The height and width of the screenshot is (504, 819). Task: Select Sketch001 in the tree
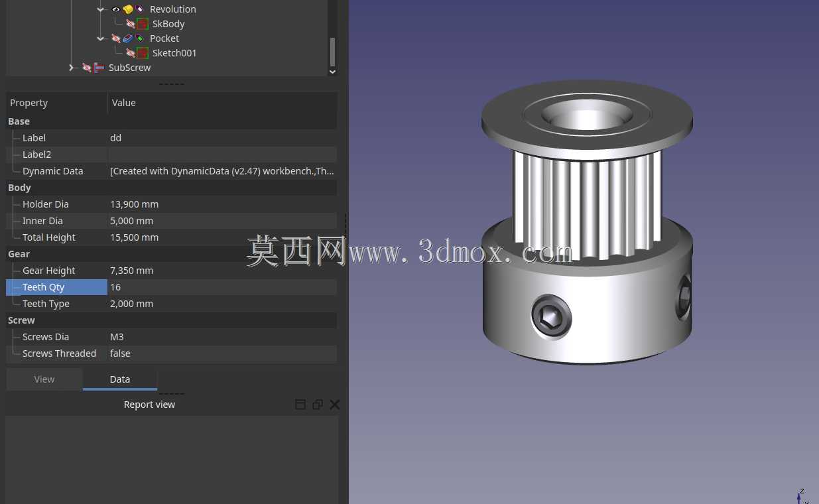click(x=174, y=53)
